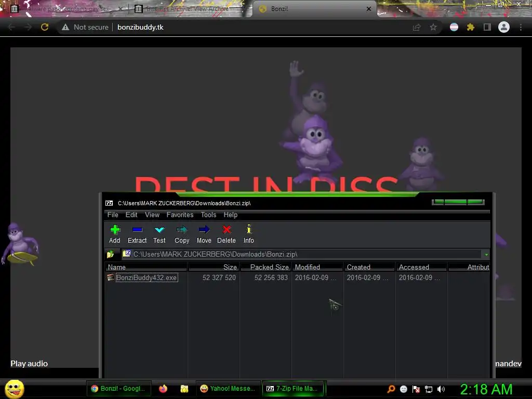532x399 pixels.
Task: Click the Copy arrow icon in 7-Zip
Action: pos(182,230)
